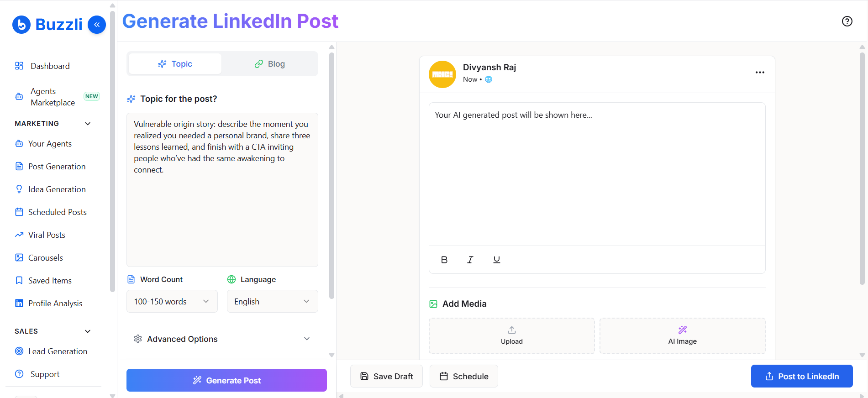Click the sparkle icon beside Topic for the post
Image resolution: width=868 pixels, height=398 pixels.
tap(131, 99)
